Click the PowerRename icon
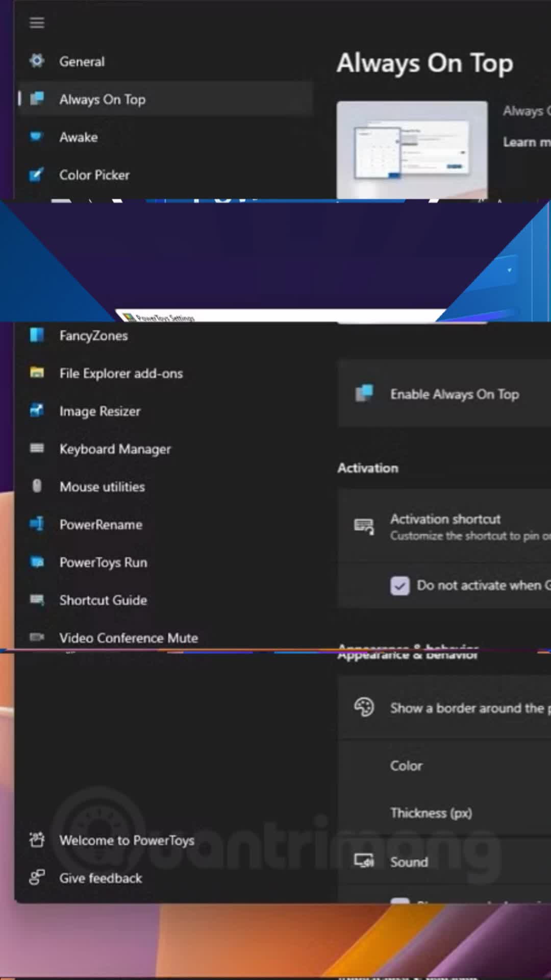 click(x=37, y=524)
